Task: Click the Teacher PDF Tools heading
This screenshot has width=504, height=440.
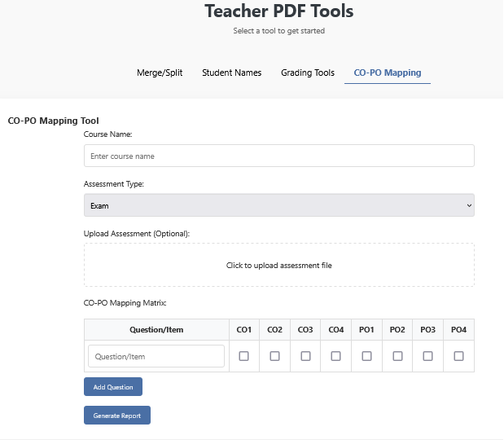Action: (278, 11)
